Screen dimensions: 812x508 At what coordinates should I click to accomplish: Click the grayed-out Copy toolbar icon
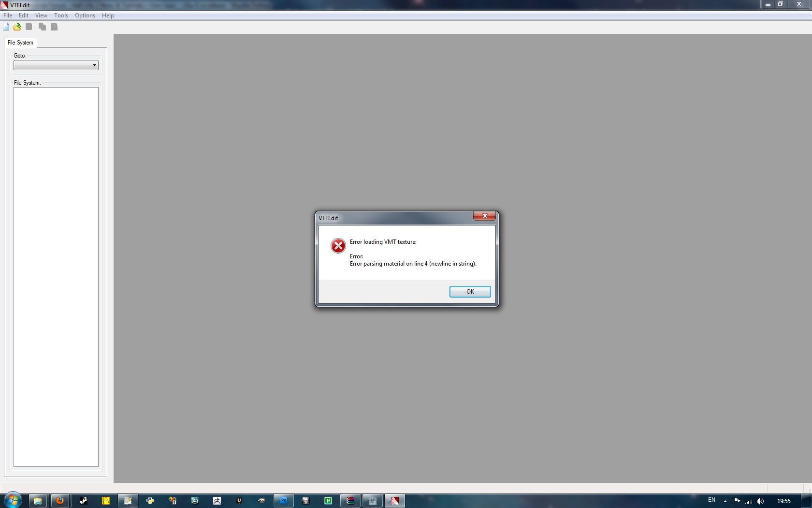(43, 27)
